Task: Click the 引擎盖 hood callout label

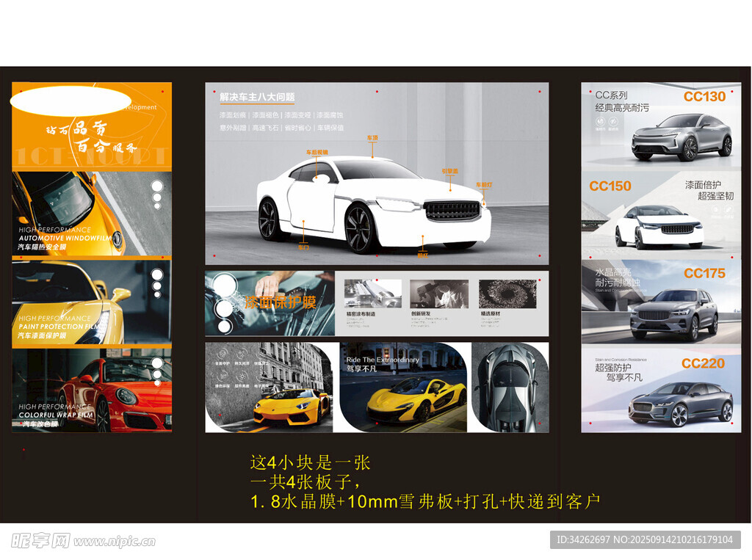Action: [449, 170]
